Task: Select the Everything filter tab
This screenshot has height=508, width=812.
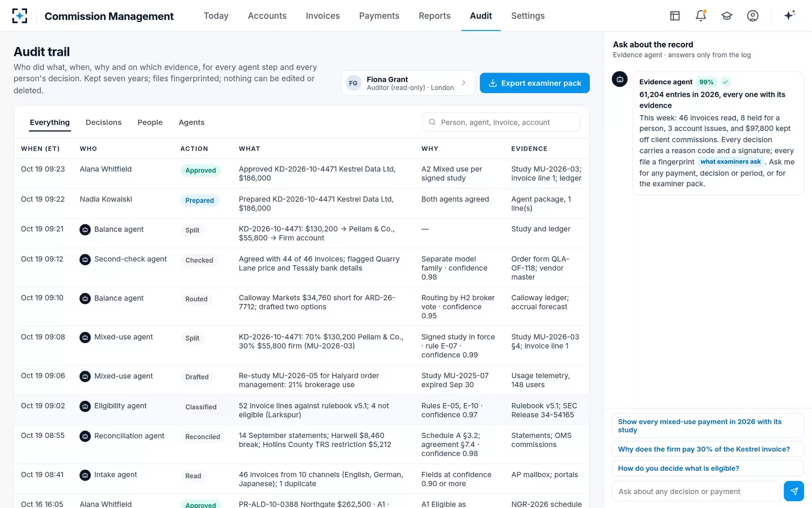Action: point(50,122)
